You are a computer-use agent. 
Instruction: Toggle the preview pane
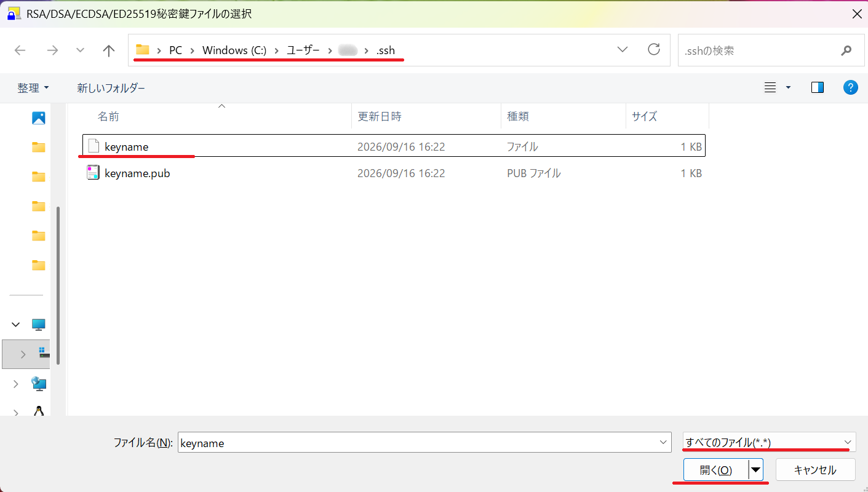[818, 88]
